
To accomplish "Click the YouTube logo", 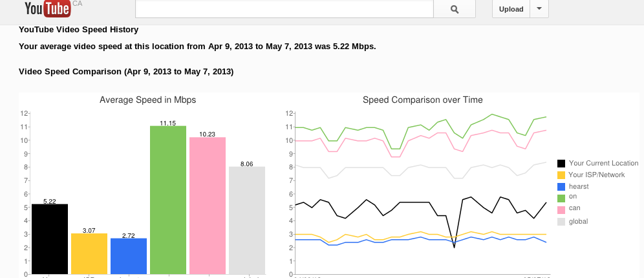I will (x=48, y=8).
